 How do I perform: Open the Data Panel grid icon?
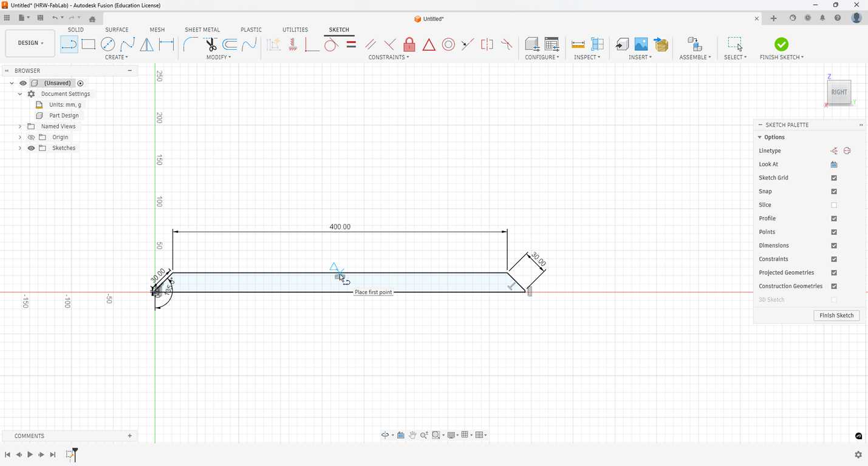point(7,18)
